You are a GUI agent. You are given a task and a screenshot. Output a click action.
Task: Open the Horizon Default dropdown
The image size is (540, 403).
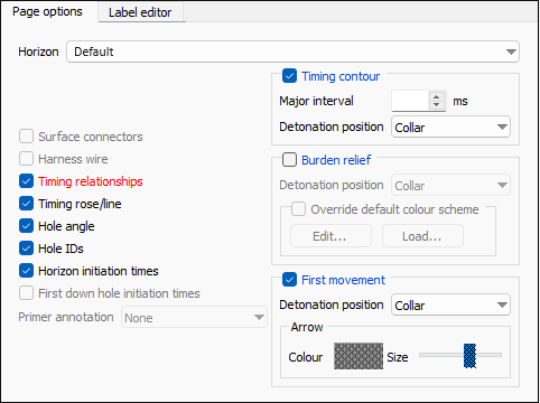[x=293, y=52]
